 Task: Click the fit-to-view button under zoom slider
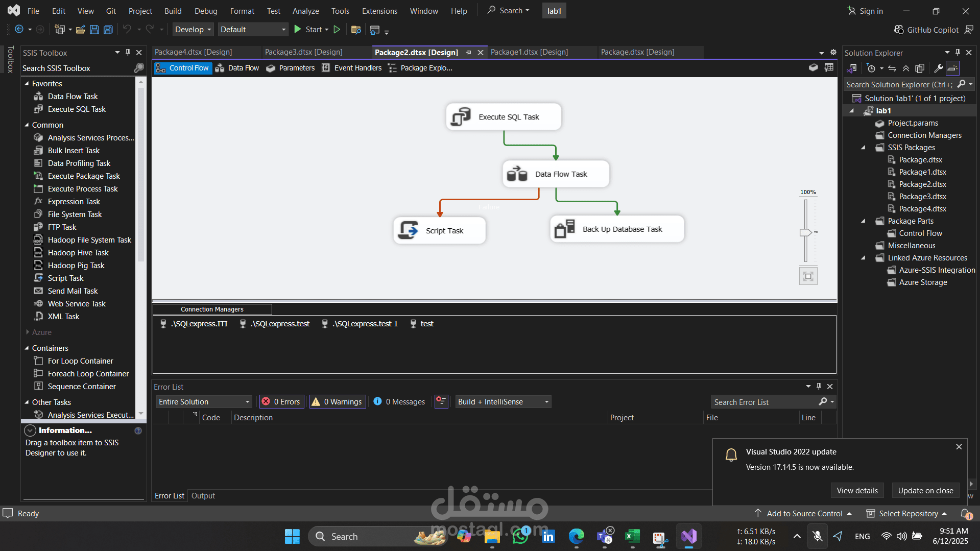coord(808,276)
